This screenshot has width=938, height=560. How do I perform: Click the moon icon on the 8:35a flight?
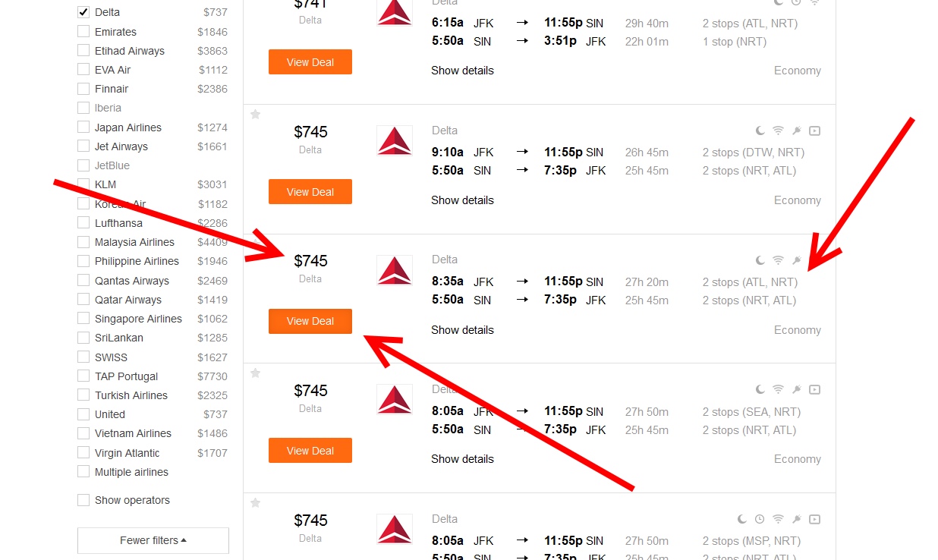[x=760, y=260]
